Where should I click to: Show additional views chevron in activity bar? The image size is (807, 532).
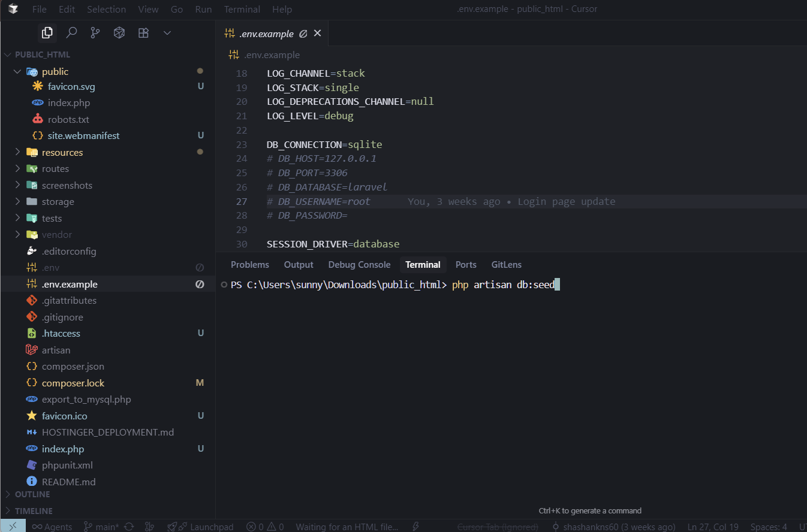click(x=167, y=33)
